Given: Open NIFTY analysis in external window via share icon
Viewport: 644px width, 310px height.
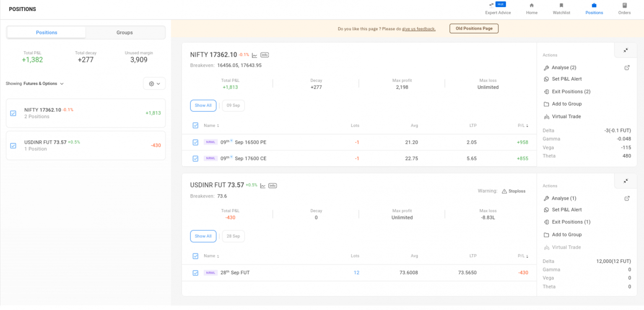Looking at the screenshot, I should pos(627,67).
